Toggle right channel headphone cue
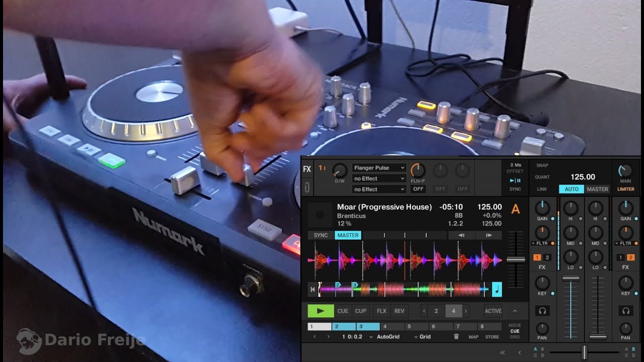The image size is (644, 362). pos(625,311)
